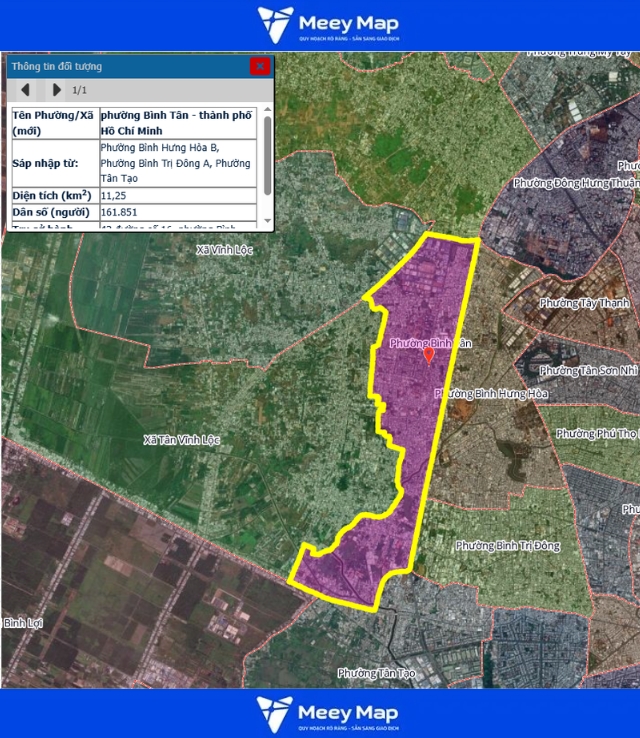Click the red location pin on Phường Bình Tân

[429, 354]
